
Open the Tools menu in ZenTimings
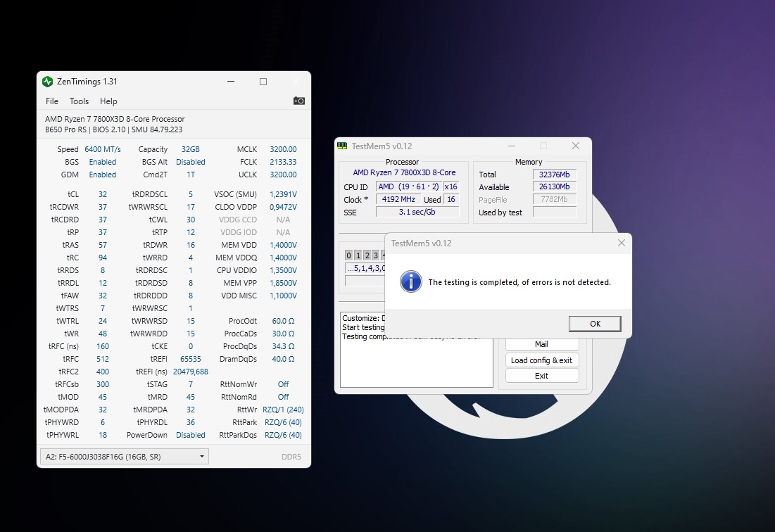[79, 101]
